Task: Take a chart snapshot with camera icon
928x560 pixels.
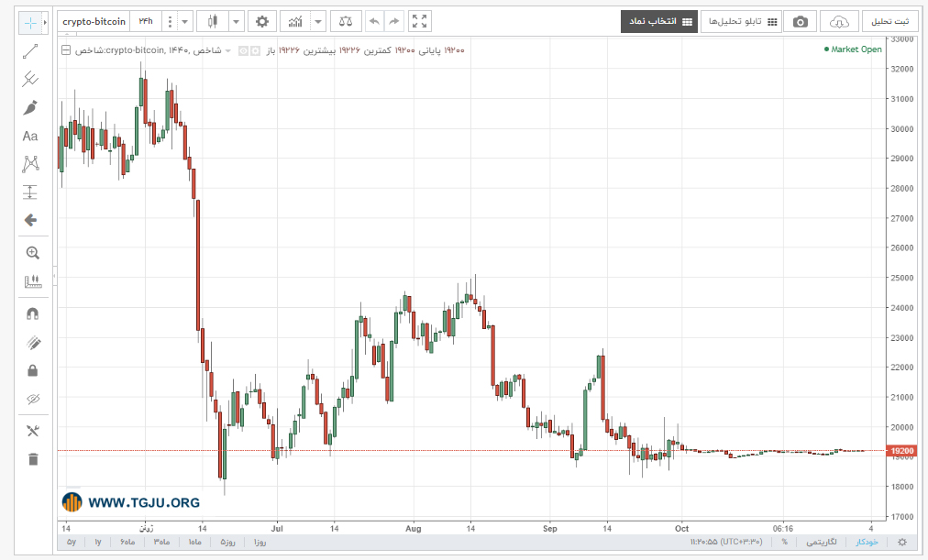Action: (801, 22)
